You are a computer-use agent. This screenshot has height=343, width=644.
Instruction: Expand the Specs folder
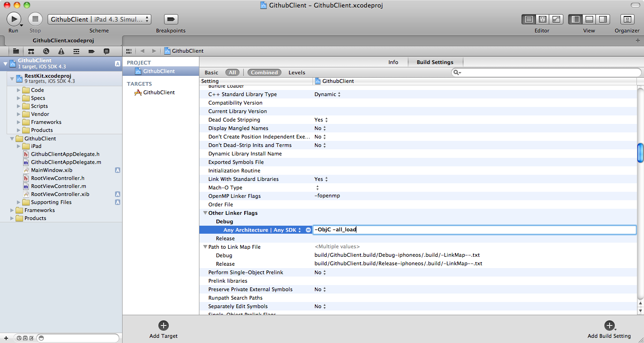click(19, 98)
